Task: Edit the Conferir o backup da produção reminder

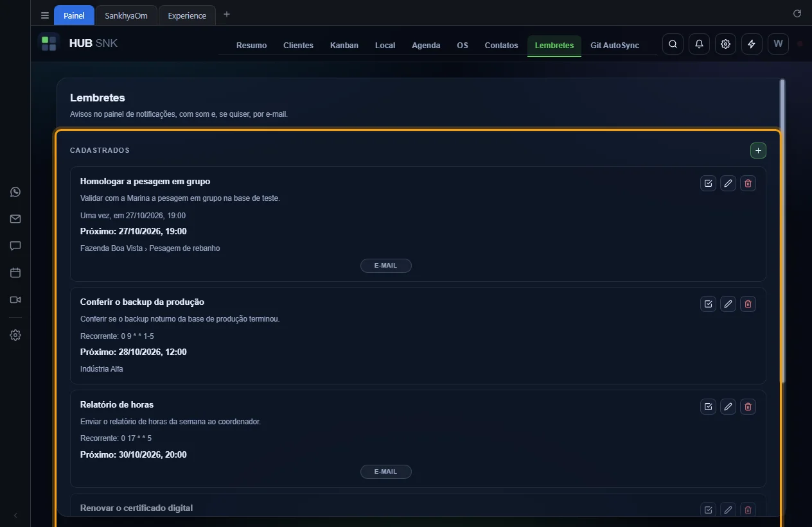Action: tap(728, 304)
